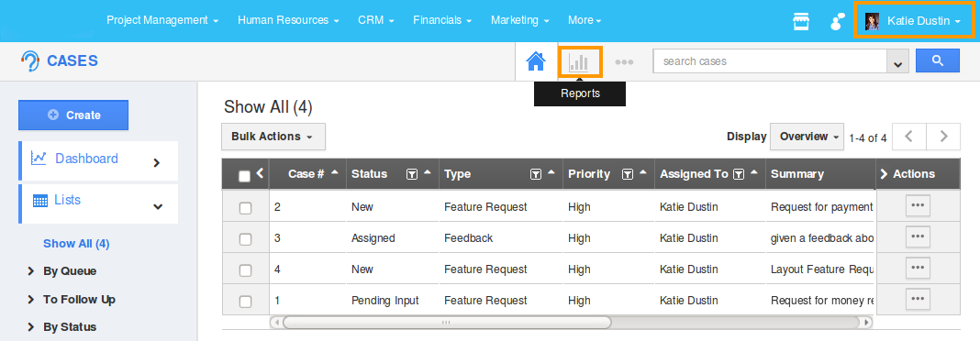Check the box for case 2

point(246,208)
